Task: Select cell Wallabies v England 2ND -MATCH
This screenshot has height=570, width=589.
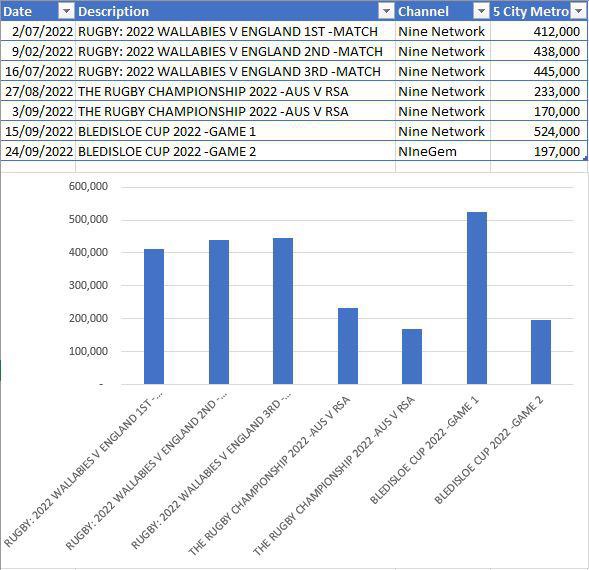Action: [235, 51]
